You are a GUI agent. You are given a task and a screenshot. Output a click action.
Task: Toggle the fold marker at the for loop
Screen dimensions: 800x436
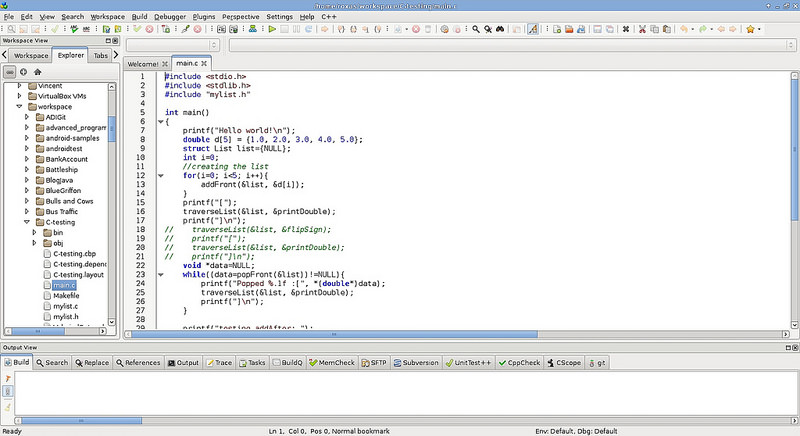pos(160,176)
